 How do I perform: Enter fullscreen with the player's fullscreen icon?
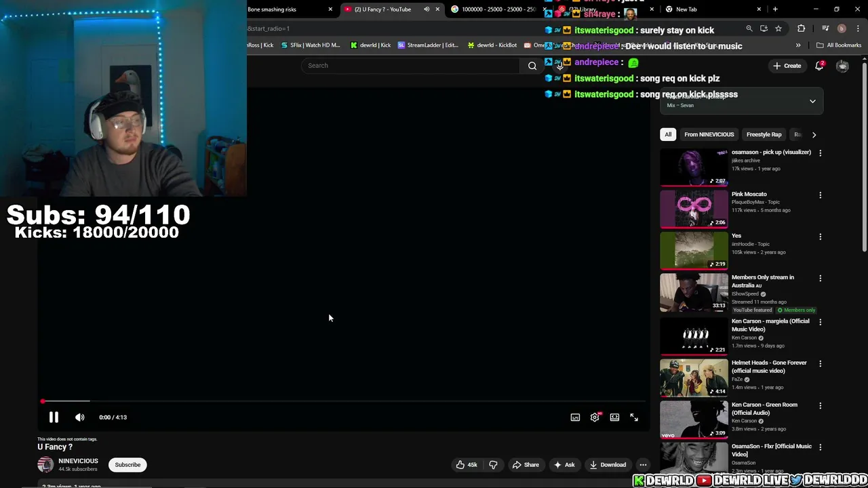(x=634, y=418)
